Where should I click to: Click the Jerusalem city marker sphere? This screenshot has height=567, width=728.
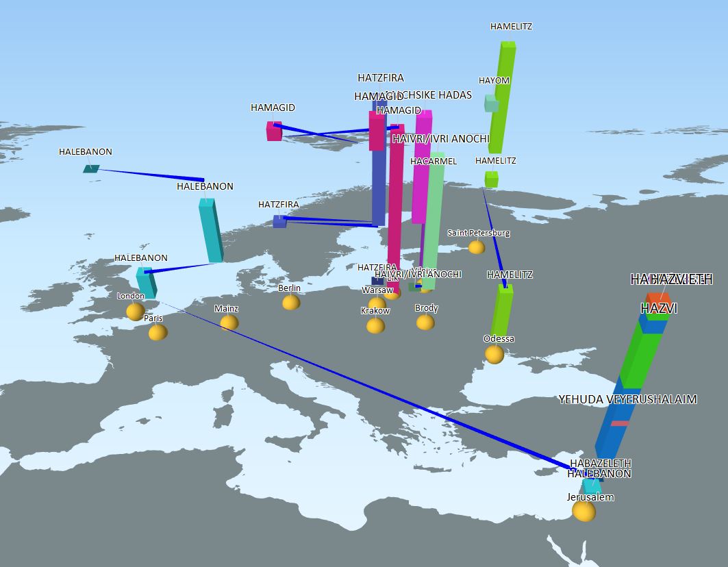584,510
